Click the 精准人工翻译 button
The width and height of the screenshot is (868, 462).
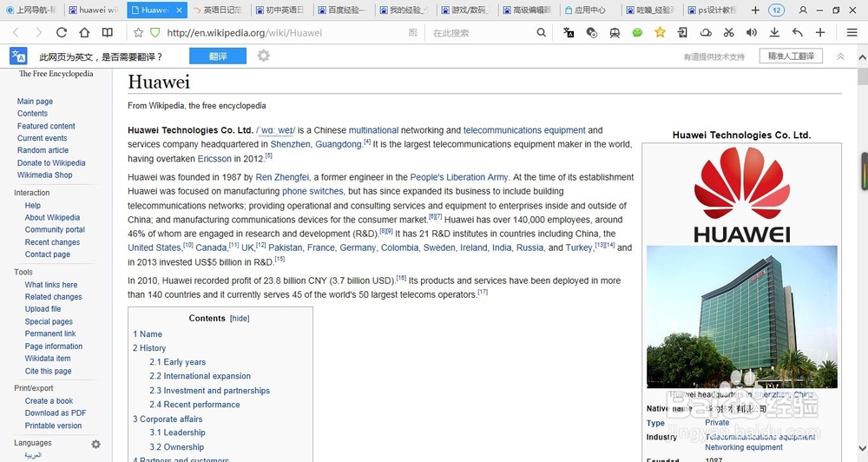791,56
